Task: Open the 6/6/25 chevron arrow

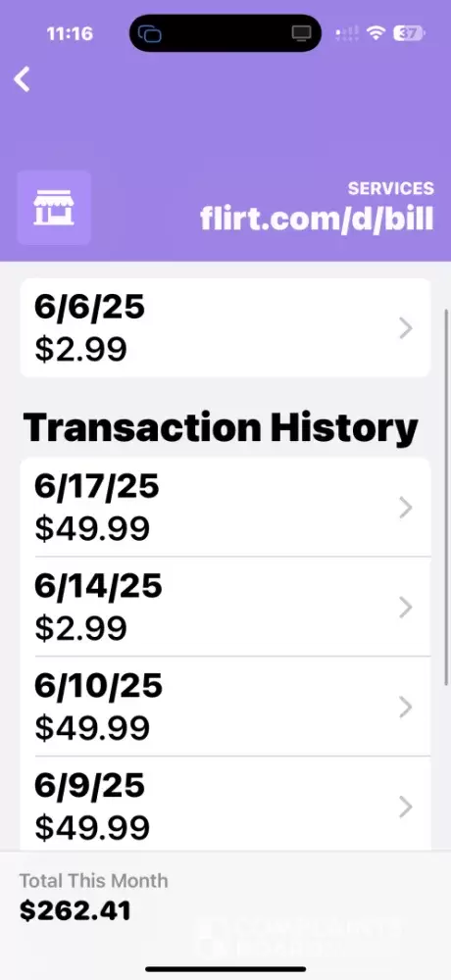Action: [406, 328]
